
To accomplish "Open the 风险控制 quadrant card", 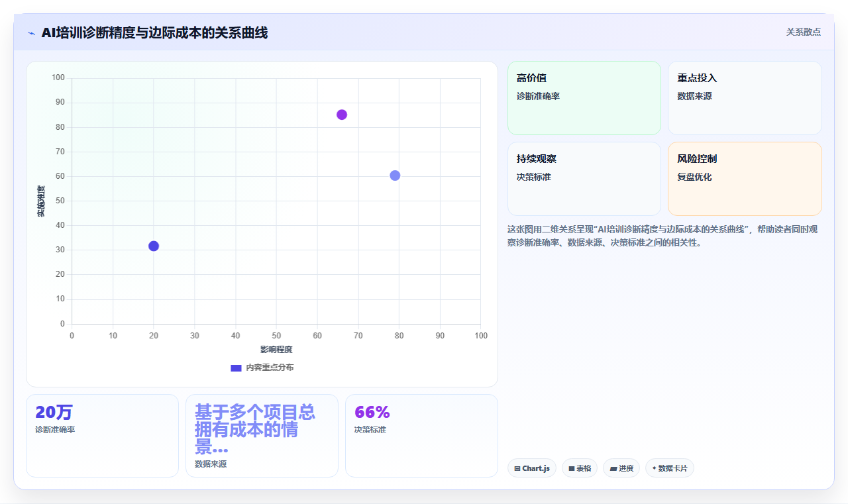I will 745,179.
